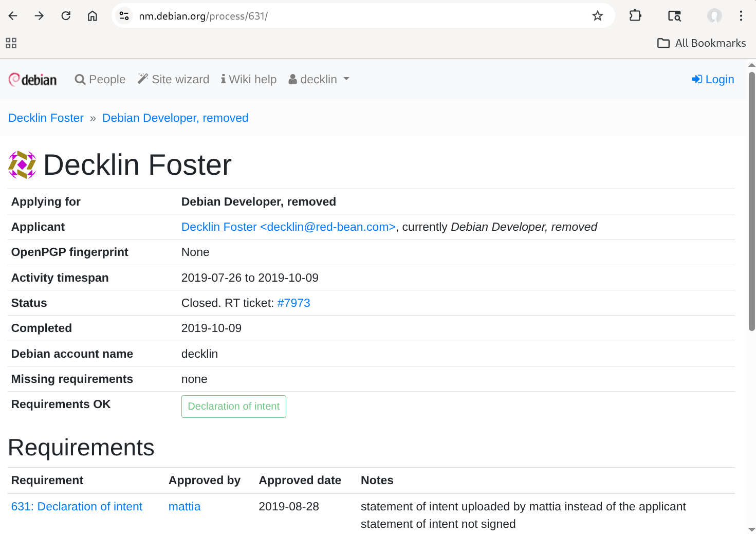Open the People search menu item
Screen dimensions: 756x534
tap(100, 80)
